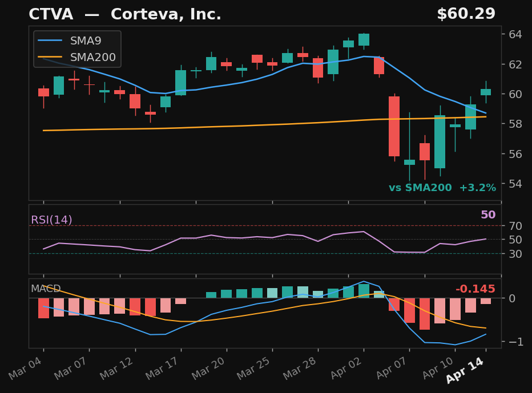Viewport: 532px width, 393px height.
Task: Click the highest green candle at Apr 02
Action: 364,40
